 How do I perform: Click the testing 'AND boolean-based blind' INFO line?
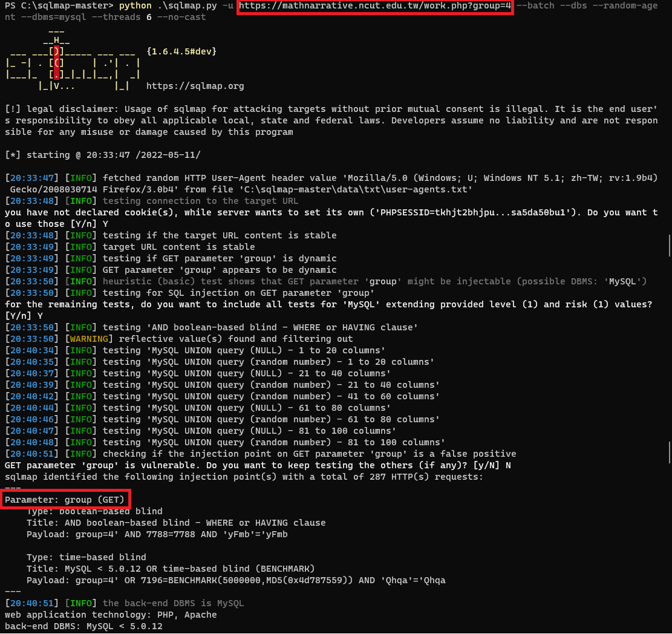(x=211, y=327)
